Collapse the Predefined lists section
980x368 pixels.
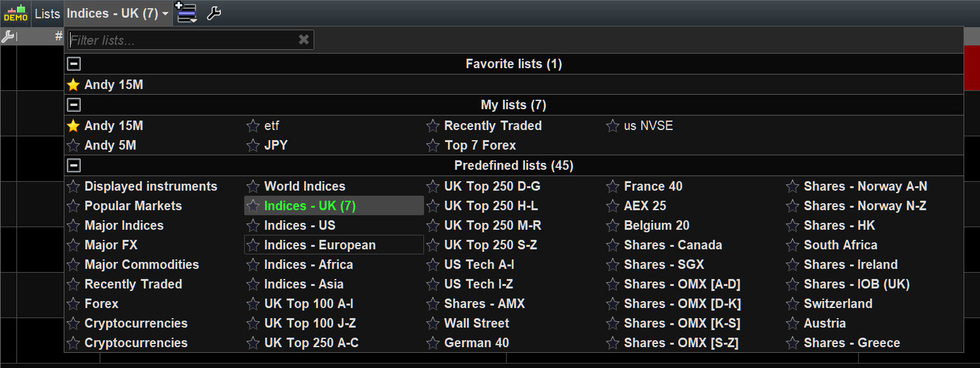click(74, 165)
